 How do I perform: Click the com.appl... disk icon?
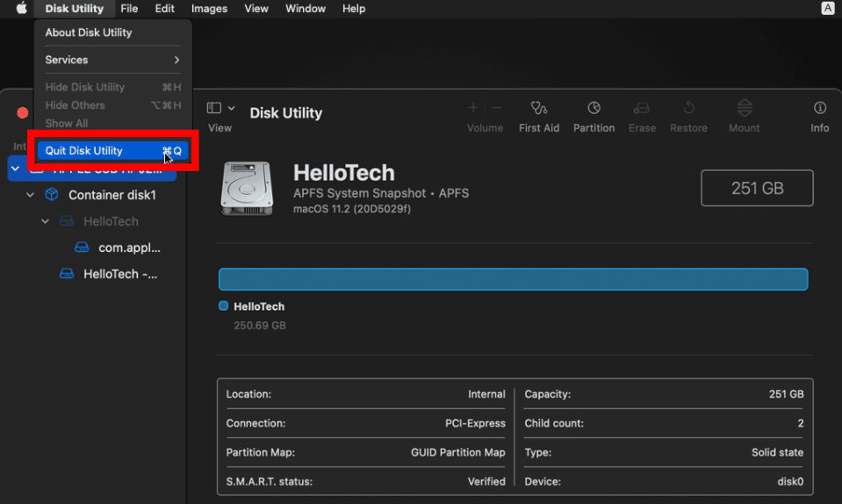coord(82,247)
